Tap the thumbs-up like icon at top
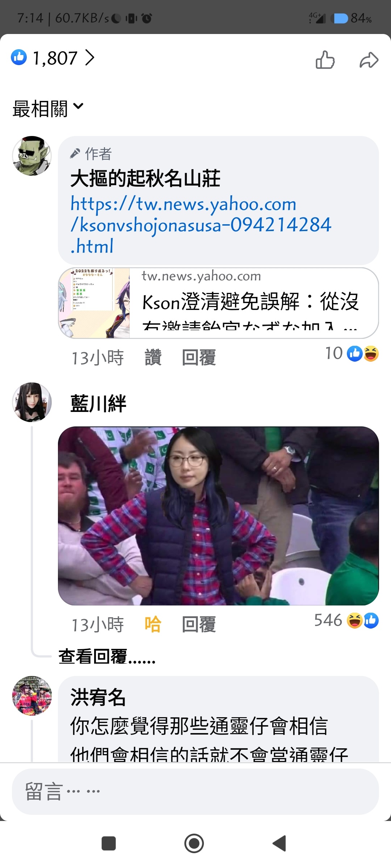Image resolution: width=391 pixels, height=868 pixels. (325, 60)
